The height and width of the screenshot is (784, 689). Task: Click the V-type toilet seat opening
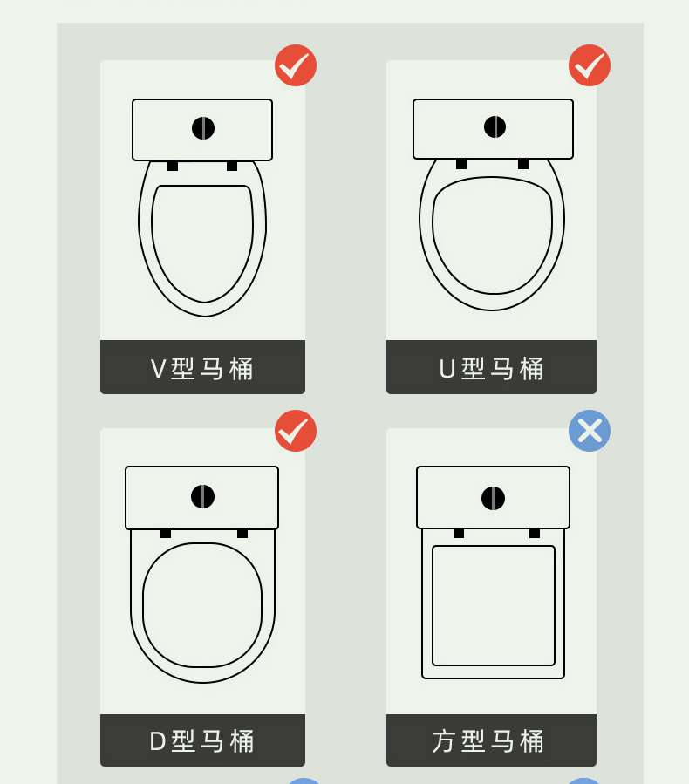pos(202,243)
